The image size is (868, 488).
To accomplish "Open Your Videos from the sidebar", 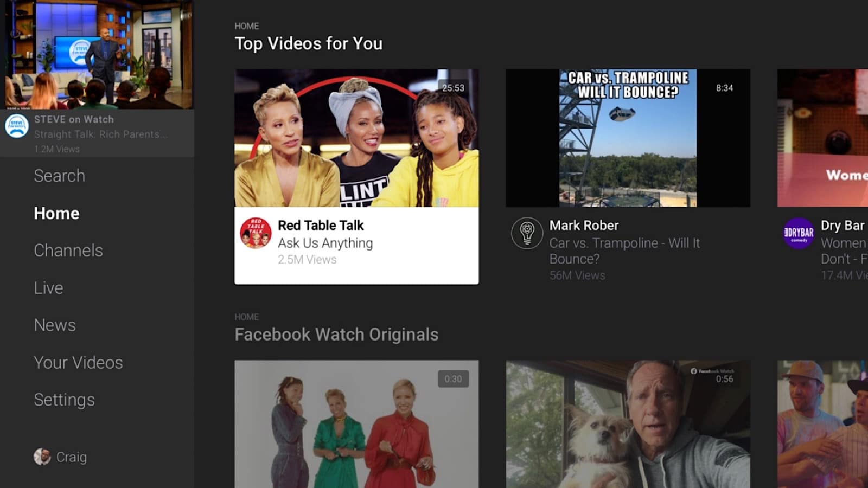I will point(78,362).
